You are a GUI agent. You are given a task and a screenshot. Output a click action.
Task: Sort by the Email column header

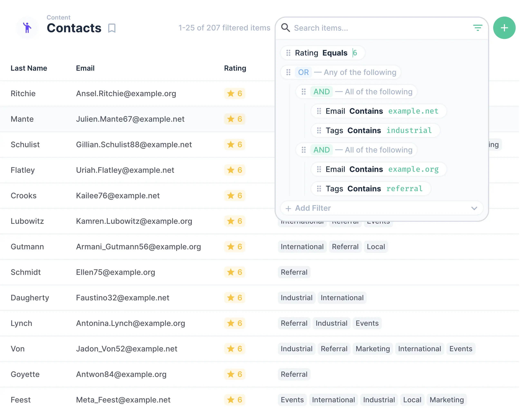coord(85,68)
